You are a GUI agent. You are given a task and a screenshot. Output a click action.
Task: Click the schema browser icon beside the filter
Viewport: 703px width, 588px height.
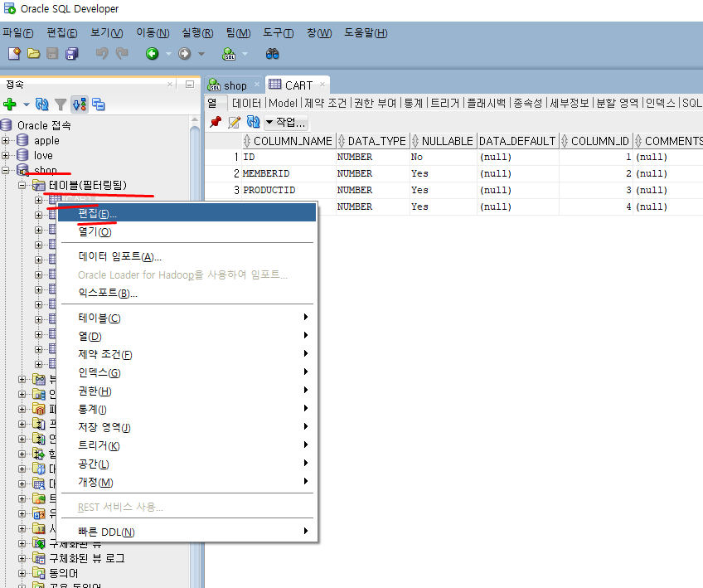[x=80, y=104]
